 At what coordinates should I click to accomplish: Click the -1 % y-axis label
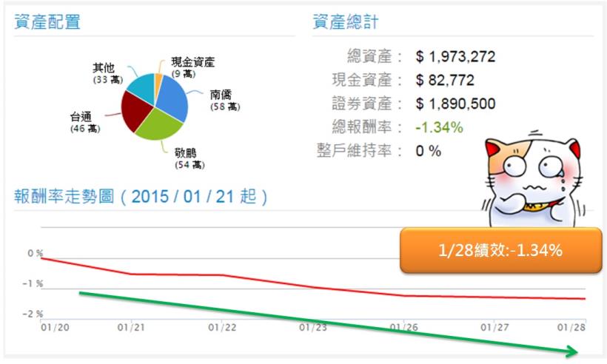tap(33, 284)
